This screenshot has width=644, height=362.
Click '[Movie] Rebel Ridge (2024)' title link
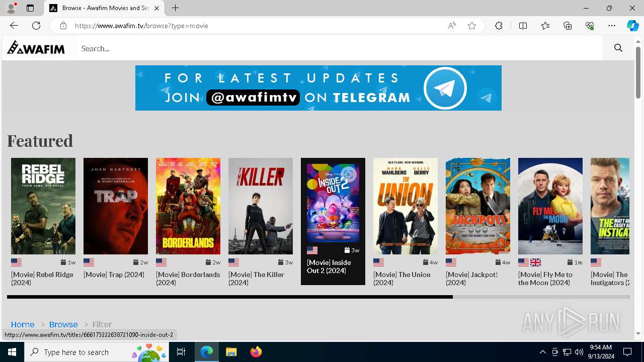point(42,279)
